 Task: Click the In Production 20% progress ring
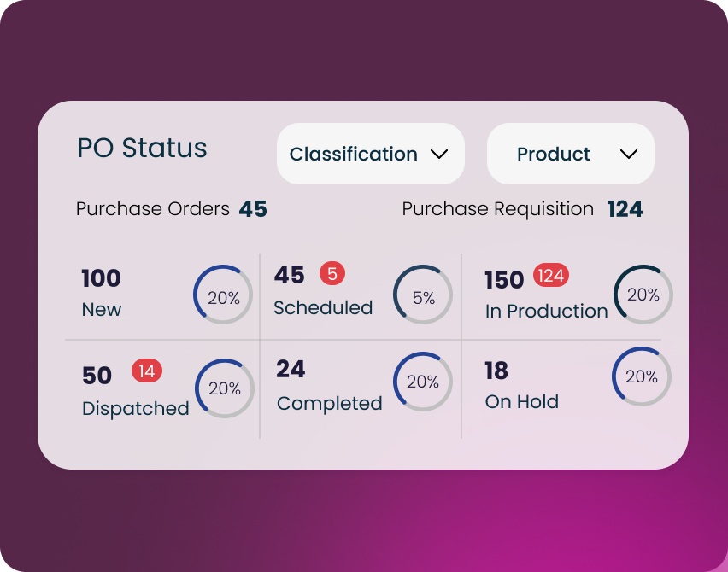[643, 295]
